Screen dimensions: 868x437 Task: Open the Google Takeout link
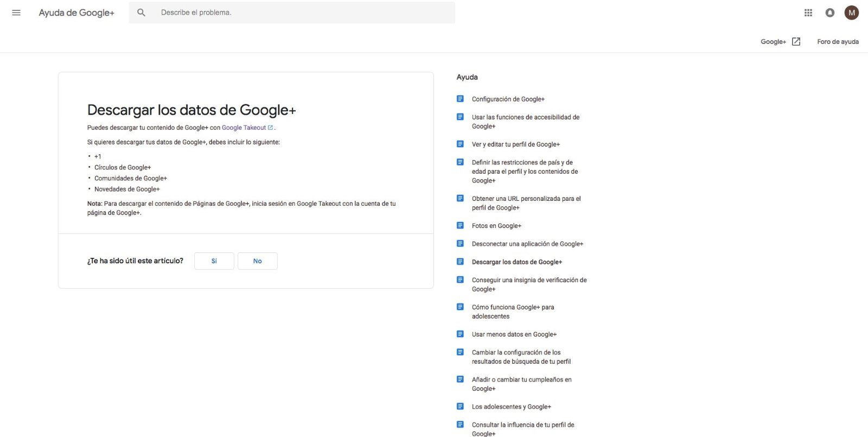coord(244,128)
